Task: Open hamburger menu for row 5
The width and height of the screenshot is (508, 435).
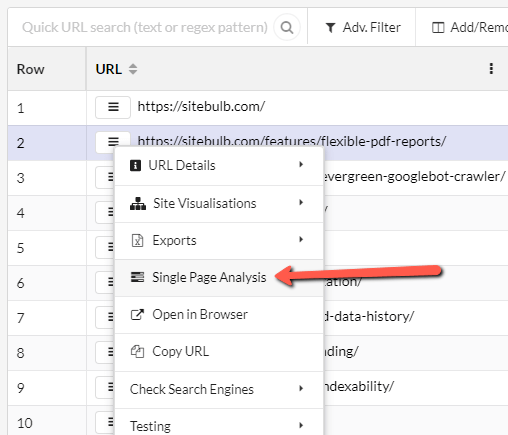Action: click(105, 247)
